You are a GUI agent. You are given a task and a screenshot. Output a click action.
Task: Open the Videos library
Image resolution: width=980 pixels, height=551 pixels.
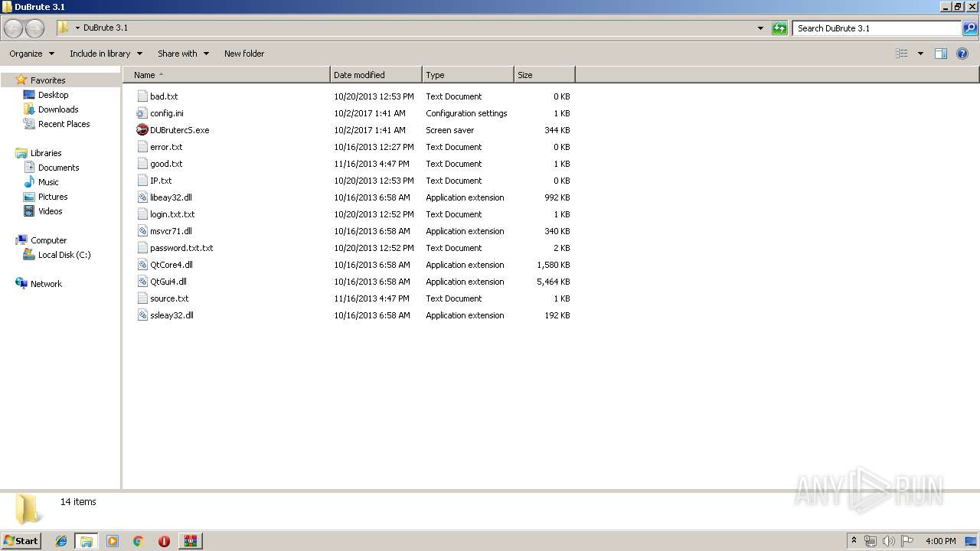pos(51,211)
